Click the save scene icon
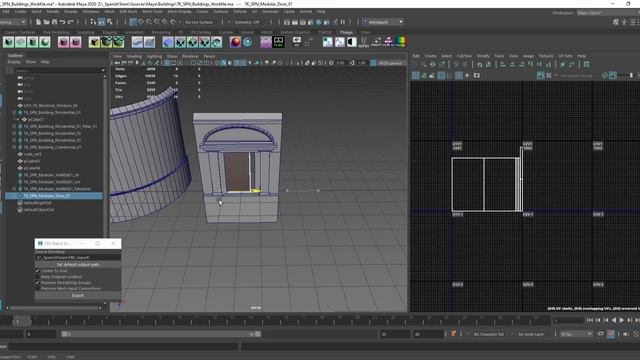The height and width of the screenshot is (360, 640). [54, 22]
